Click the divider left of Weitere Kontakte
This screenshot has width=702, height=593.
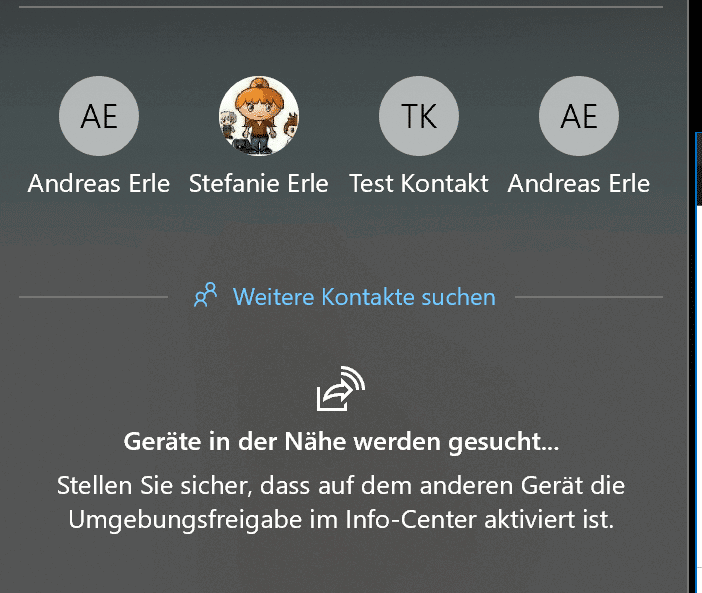[93, 297]
